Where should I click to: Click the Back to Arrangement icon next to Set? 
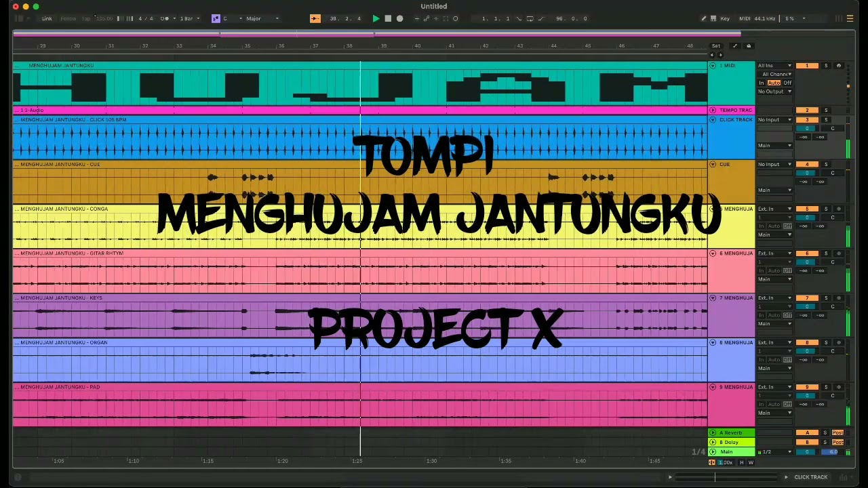(735, 46)
